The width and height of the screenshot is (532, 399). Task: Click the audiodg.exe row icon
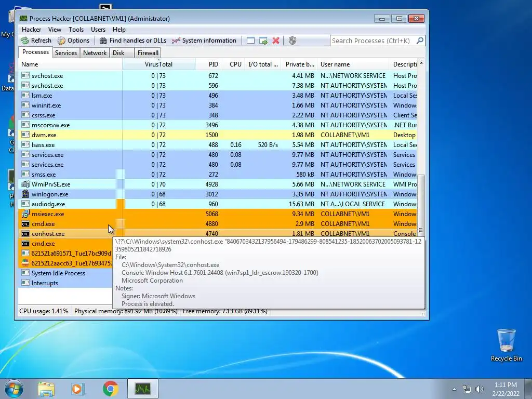[25, 204]
